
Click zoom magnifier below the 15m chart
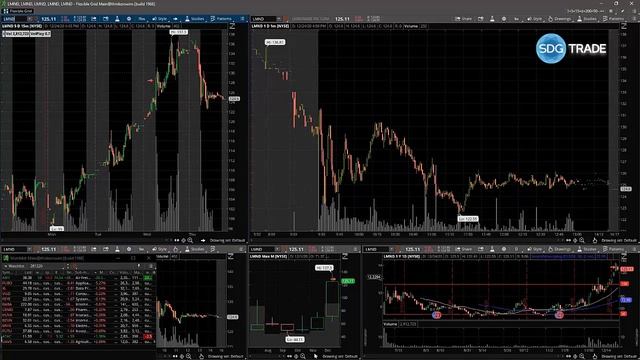[190, 240]
